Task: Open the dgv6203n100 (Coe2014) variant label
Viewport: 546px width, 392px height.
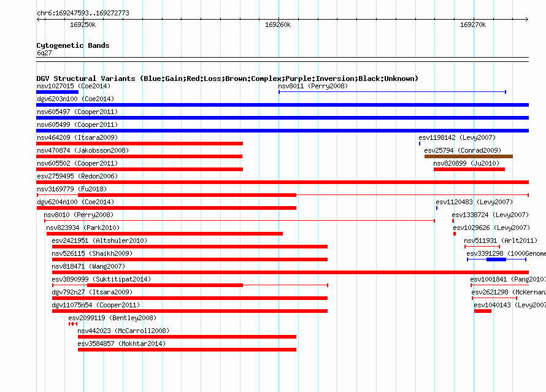Action: click(x=75, y=99)
